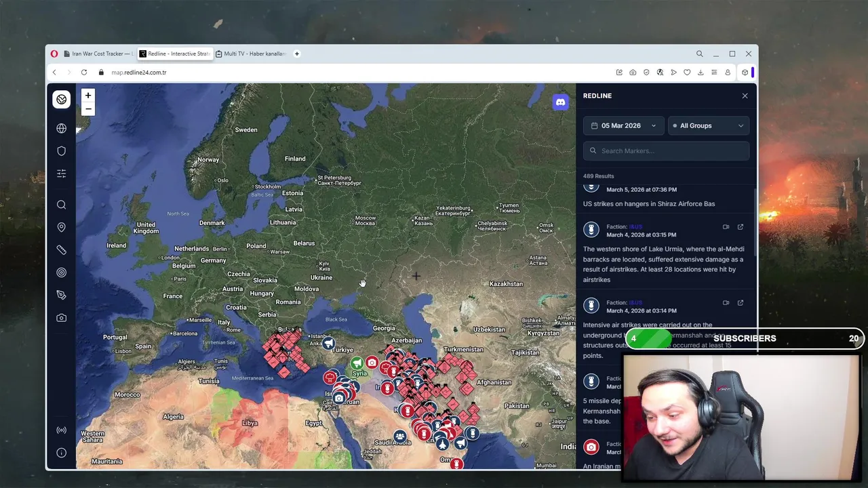868x488 pixels.
Task: Click the Moscow city label on map
Action: pyautogui.click(x=365, y=220)
